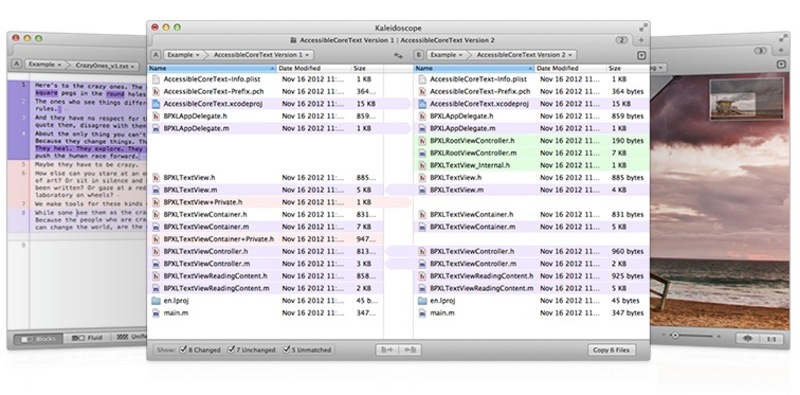Click the folder icon in the tab title
Image resolution: width=800 pixels, height=395 pixels.
tap(293, 40)
